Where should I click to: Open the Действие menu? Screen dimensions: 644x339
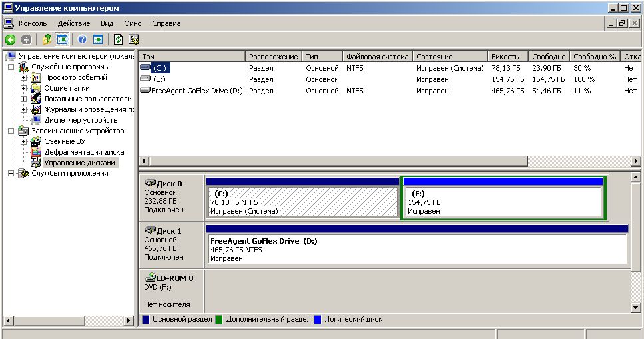(x=73, y=23)
